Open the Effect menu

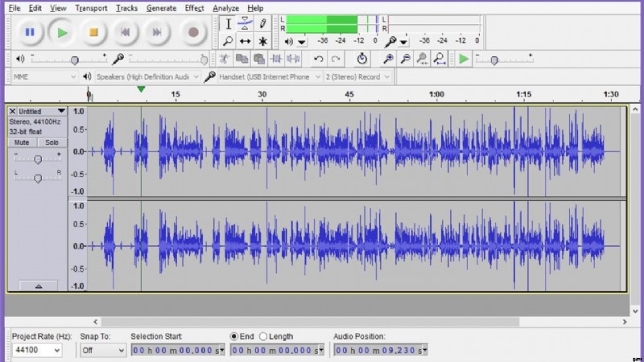click(x=194, y=8)
